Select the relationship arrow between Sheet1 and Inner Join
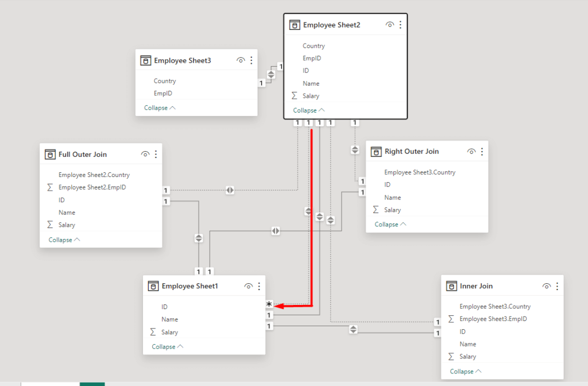Viewport: 588px width, 386px height. (353, 329)
